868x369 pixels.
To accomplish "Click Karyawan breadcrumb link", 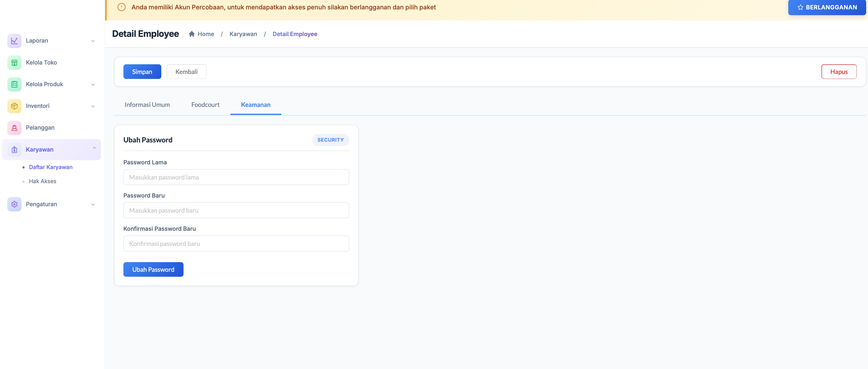I will (x=243, y=34).
